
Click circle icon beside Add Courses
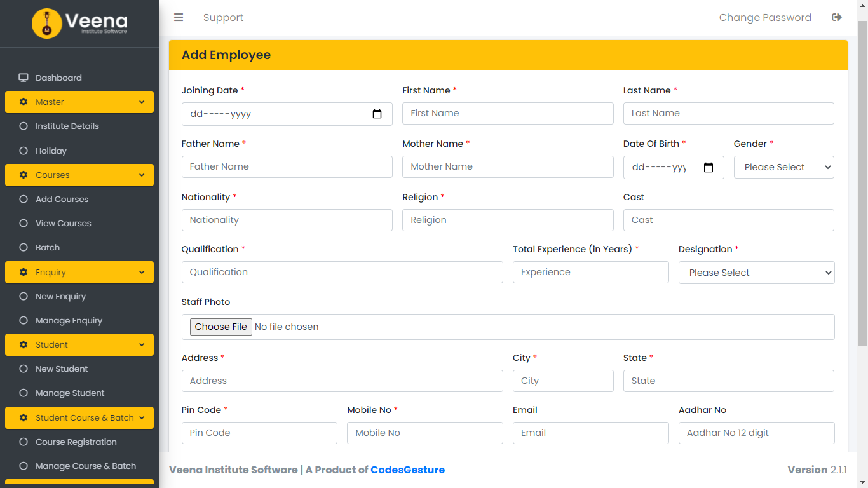[24, 199]
